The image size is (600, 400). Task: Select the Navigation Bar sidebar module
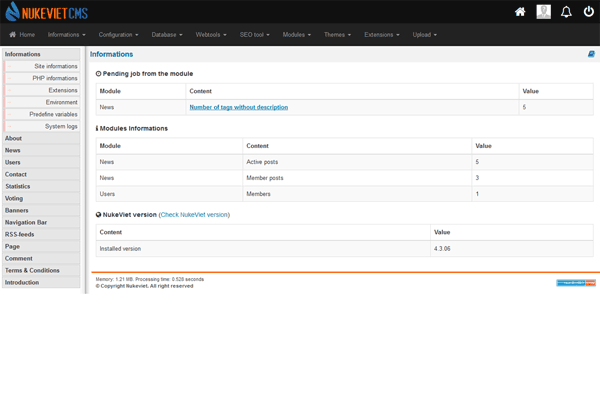coord(26,222)
